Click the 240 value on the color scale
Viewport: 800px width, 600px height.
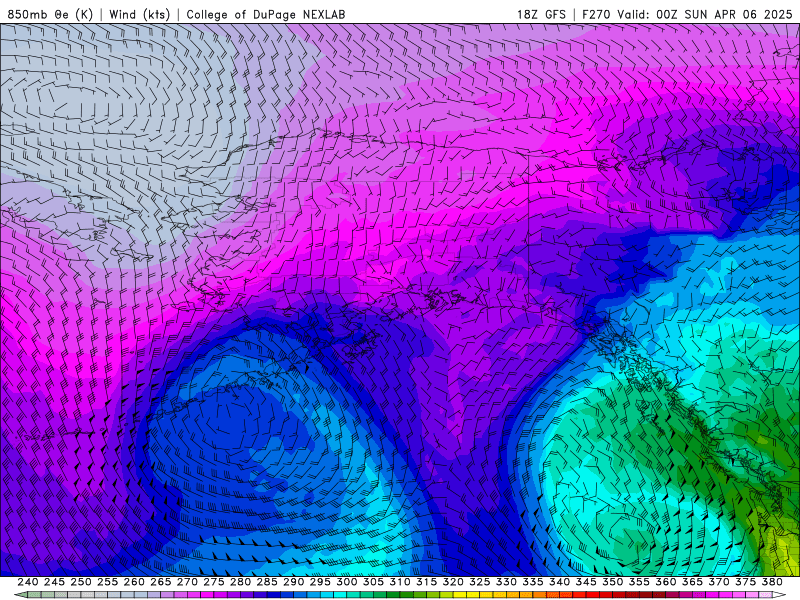click(x=28, y=582)
